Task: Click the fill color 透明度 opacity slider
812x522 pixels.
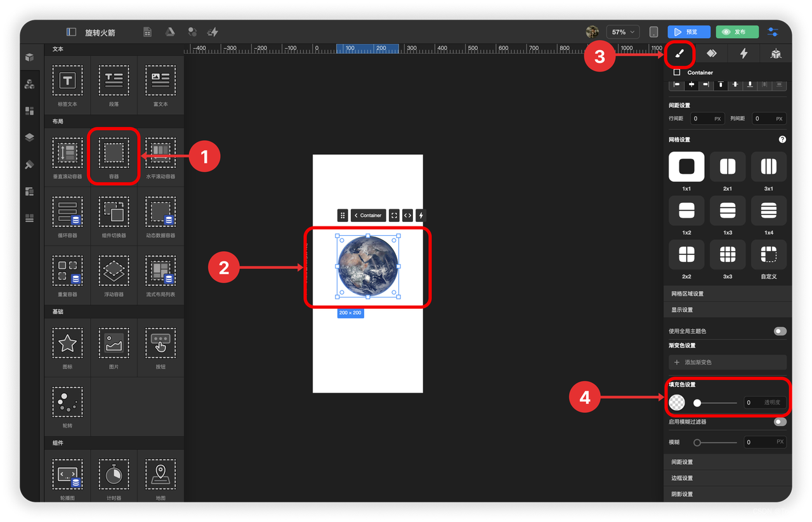Action: click(716, 403)
